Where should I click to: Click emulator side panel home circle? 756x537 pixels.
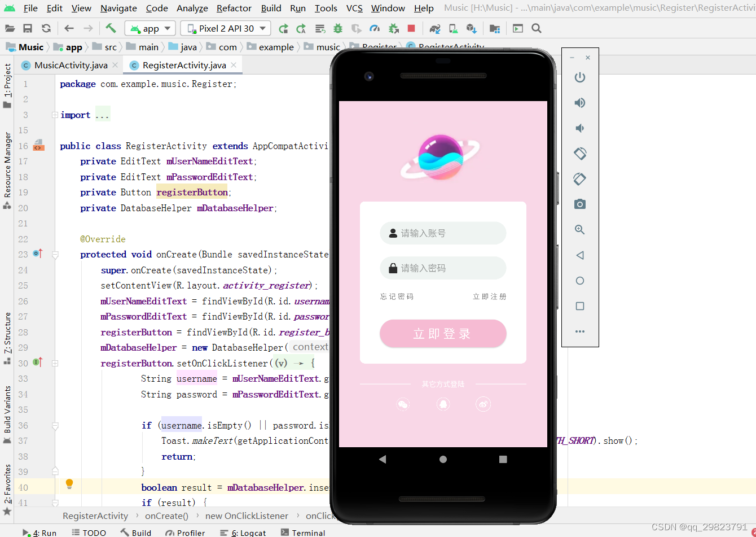[580, 281]
